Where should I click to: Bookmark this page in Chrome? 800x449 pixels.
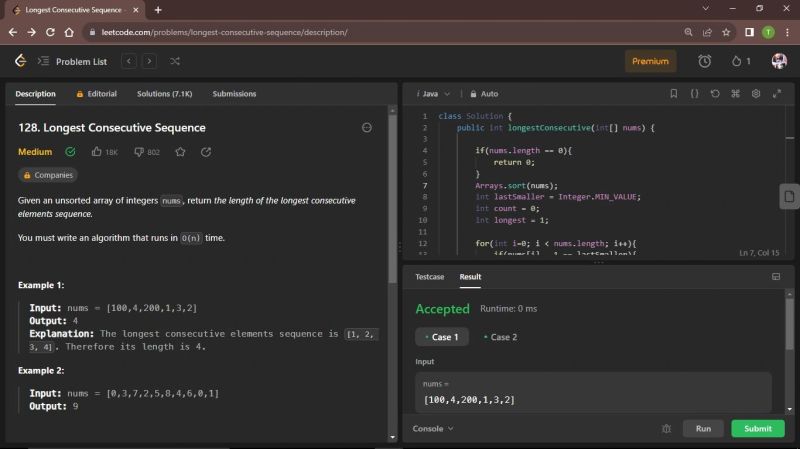(x=726, y=32)
